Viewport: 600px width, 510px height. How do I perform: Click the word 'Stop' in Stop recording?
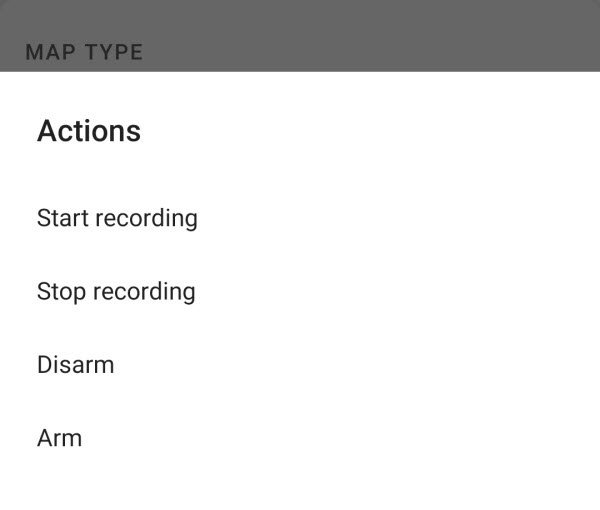pyautogui.click(x=60, y=292)
